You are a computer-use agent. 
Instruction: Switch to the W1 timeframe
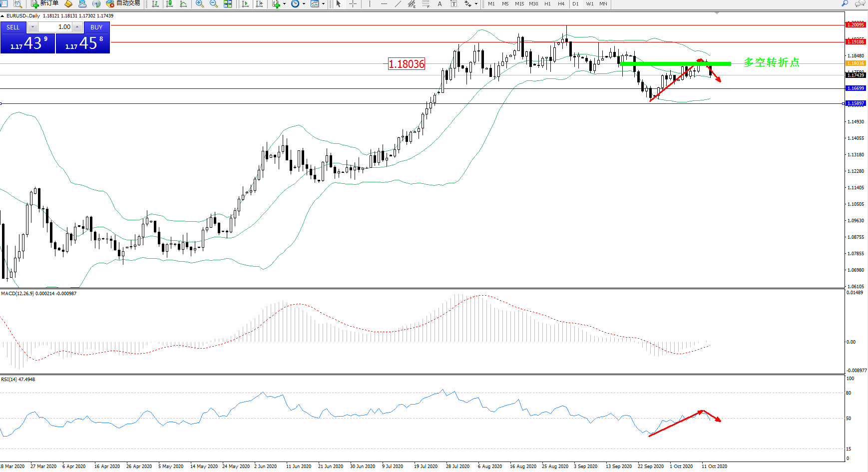(590, 4)
